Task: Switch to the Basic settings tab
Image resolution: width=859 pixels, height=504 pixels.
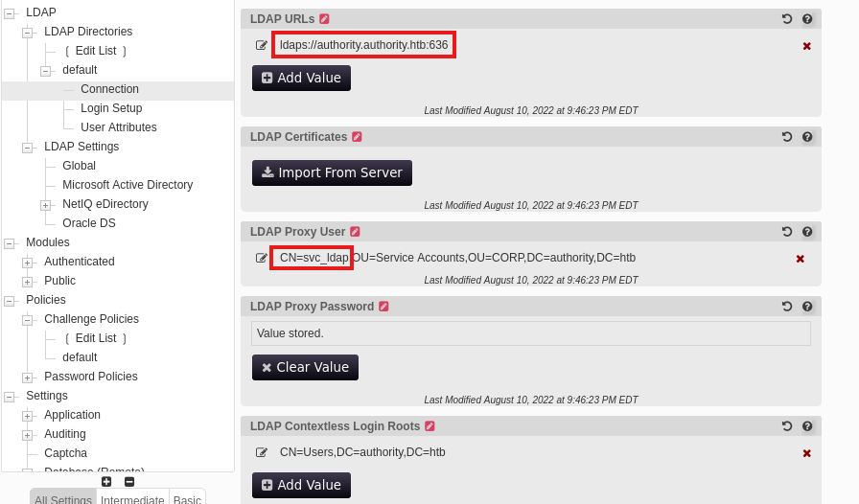Action: [x=187, y=499]
